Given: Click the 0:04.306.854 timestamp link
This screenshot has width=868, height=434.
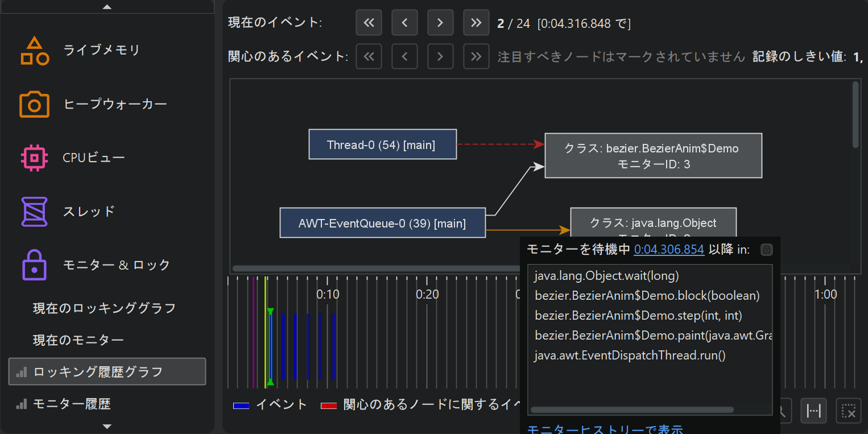Looking at the screenshot, I should (669, 249).
